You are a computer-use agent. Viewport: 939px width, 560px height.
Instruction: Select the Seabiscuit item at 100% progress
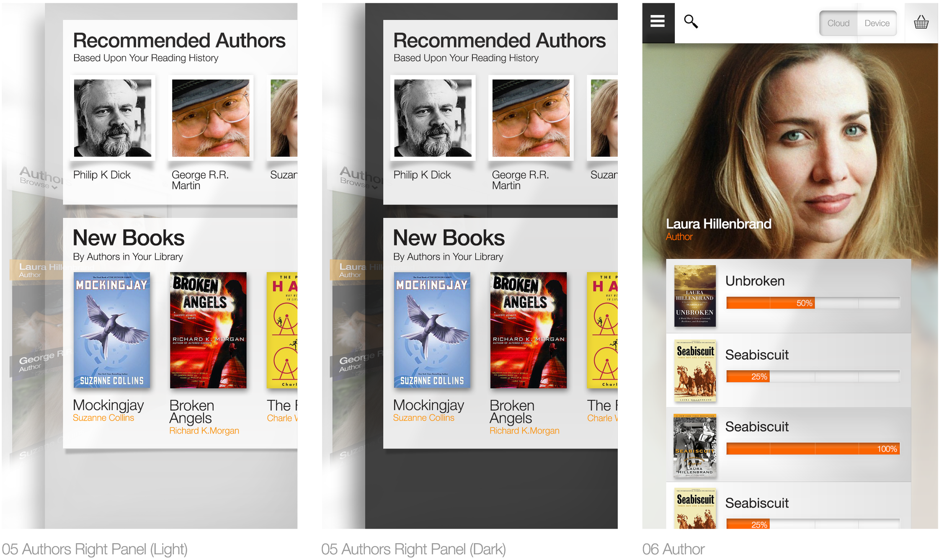756,426
